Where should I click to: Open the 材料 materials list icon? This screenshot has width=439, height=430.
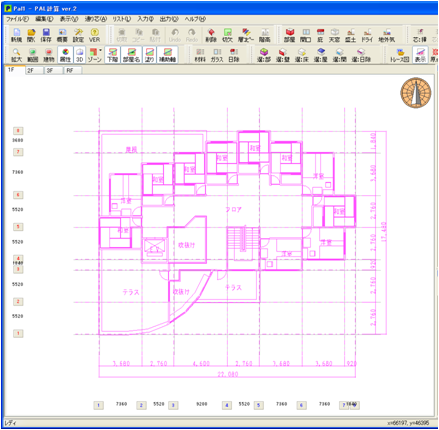pos(200,55)
